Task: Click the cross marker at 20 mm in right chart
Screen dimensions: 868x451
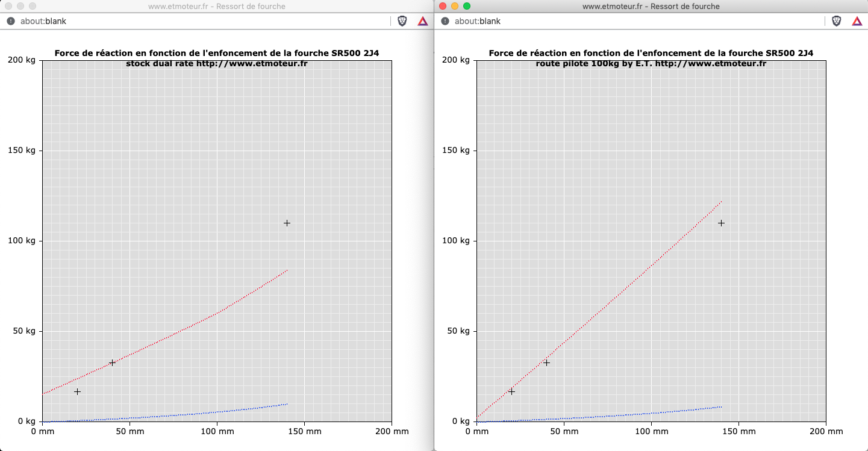Action: coord(511,391)
